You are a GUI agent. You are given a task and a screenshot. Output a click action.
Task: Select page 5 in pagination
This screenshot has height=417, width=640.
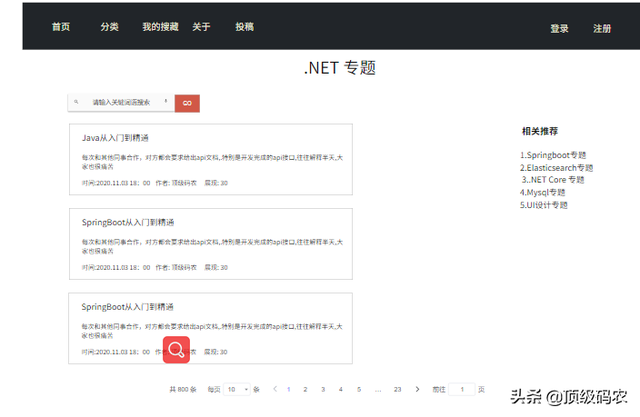point(359,389)
